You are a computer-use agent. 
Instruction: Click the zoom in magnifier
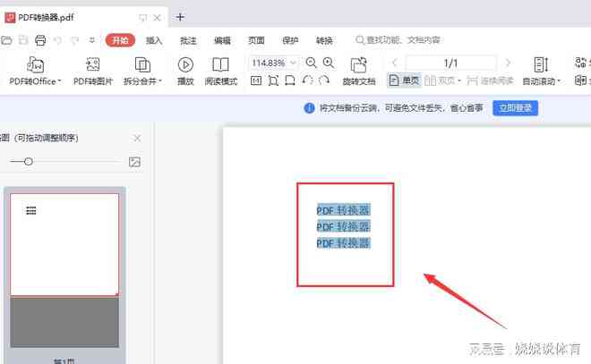point(329,63)
